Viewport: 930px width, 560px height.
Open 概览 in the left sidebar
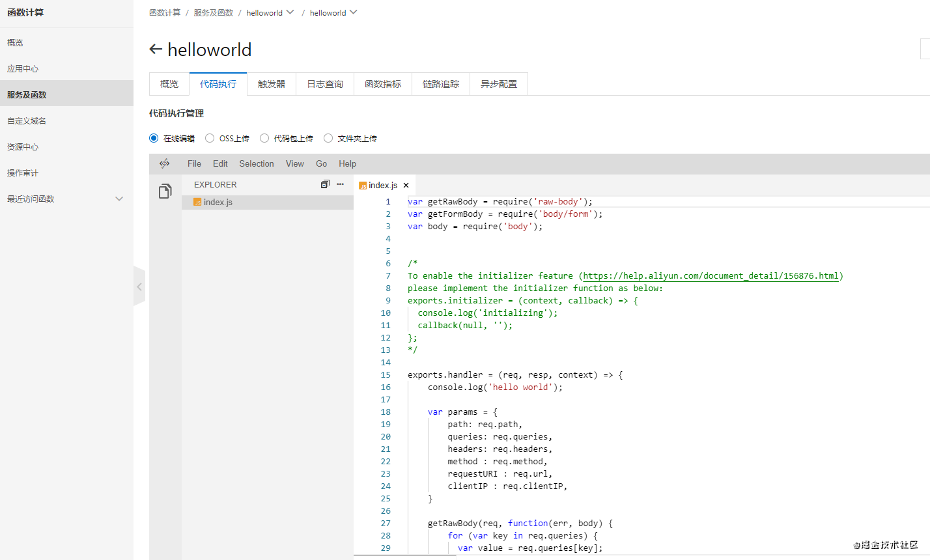[66, 42]
